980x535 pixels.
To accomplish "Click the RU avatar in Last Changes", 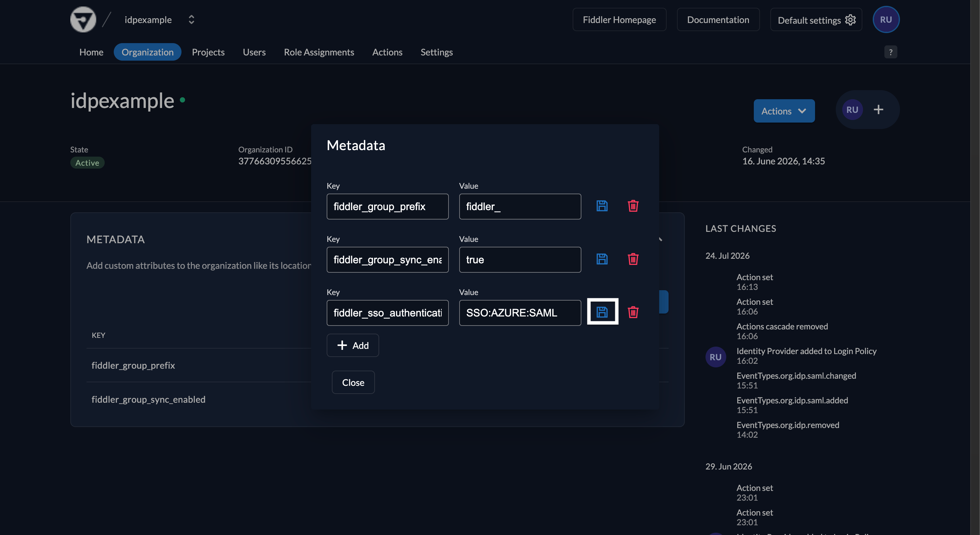I will [x=715, y=357].
